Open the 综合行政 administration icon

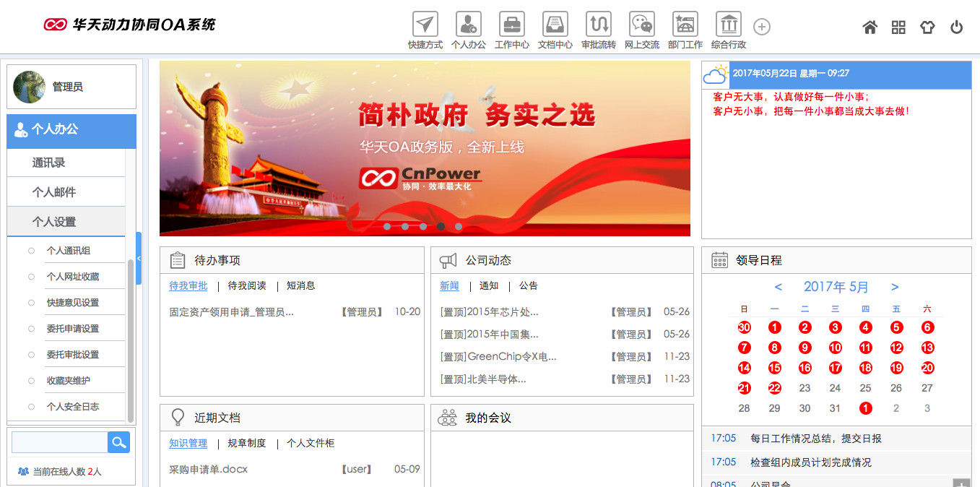coord(729,25)
